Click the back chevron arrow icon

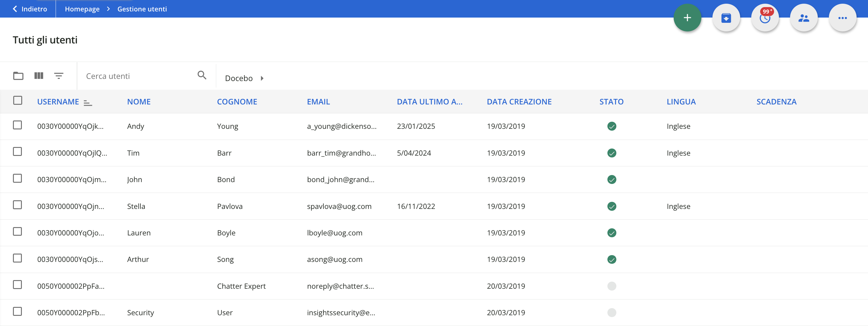tap(15, 9)
